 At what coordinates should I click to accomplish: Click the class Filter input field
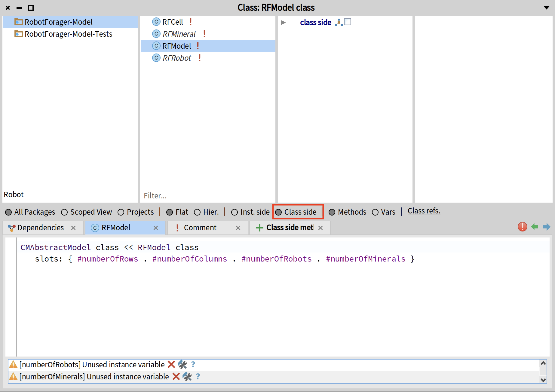pos(207,196)
